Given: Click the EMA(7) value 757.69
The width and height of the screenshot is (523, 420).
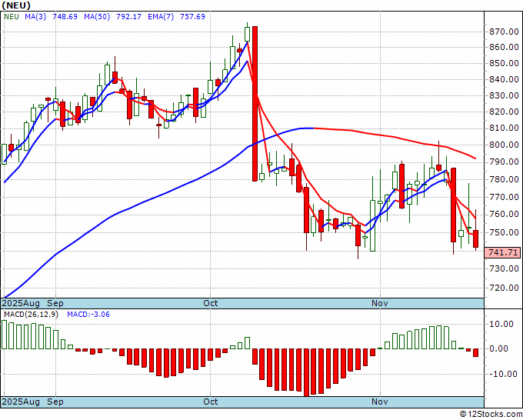Looking at the screenshot, I should [192, 17].
